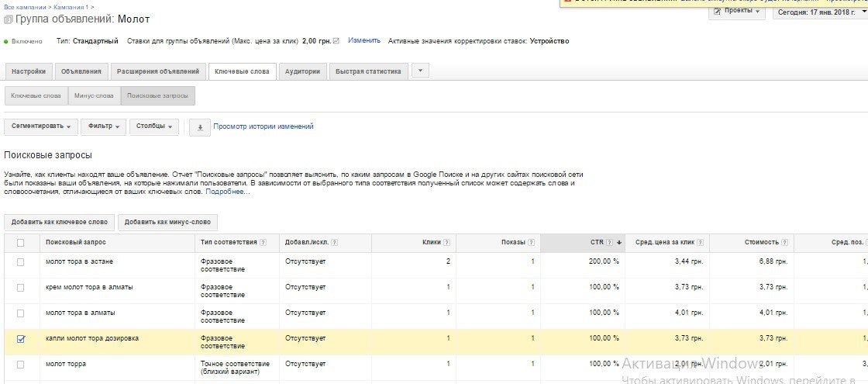
Task: Click help icon next to CTR header
Action: (609, 243)
